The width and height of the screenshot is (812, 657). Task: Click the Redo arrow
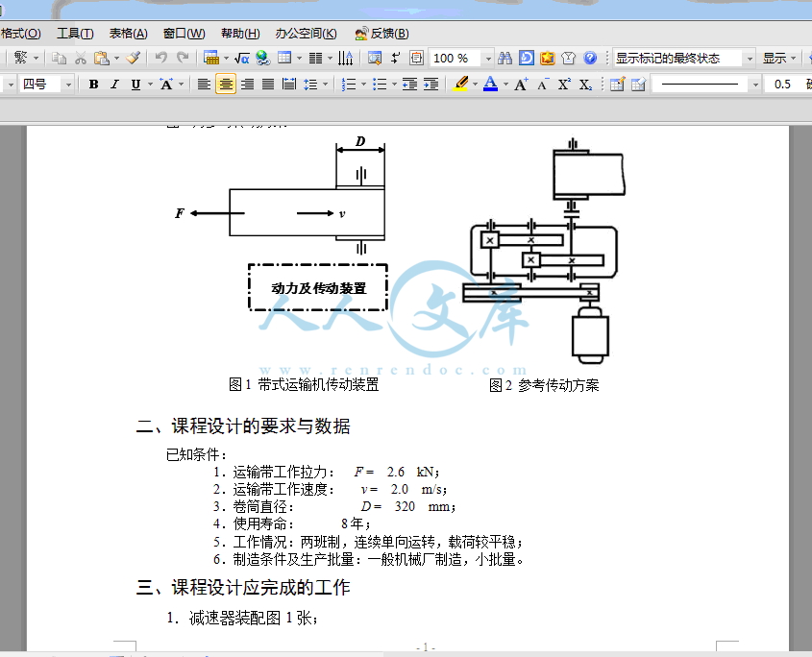click(x=183, y=58)
